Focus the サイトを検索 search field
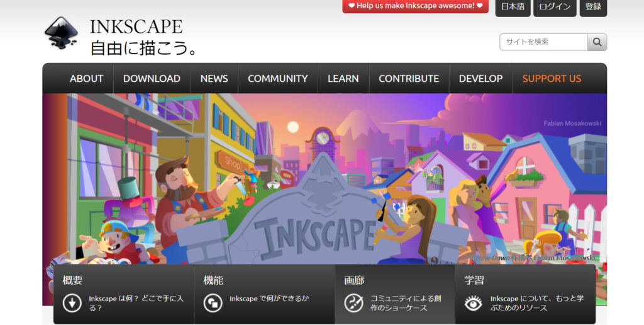The image size is (644, 325). pos(544,42)
